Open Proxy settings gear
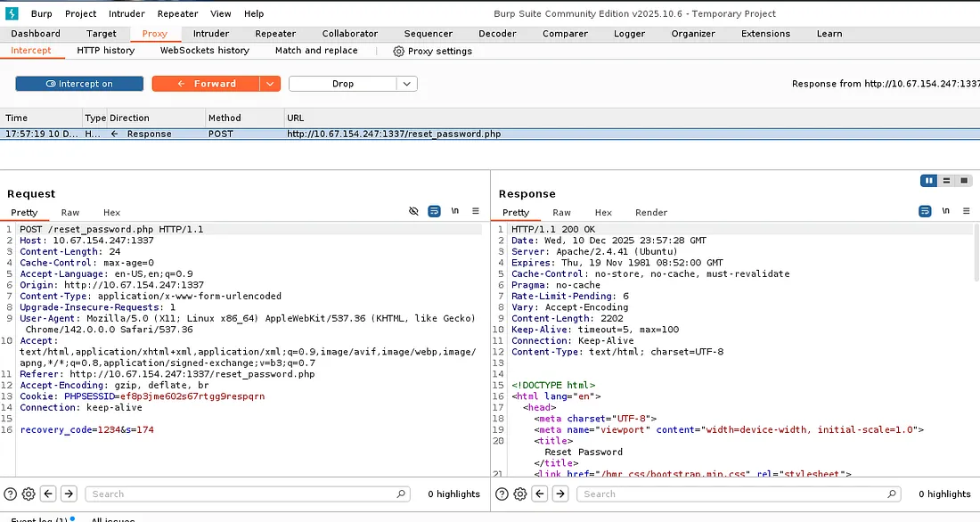The height and width of the screenshot is (522, 980). pyautogui.click(x=398, y=52)
